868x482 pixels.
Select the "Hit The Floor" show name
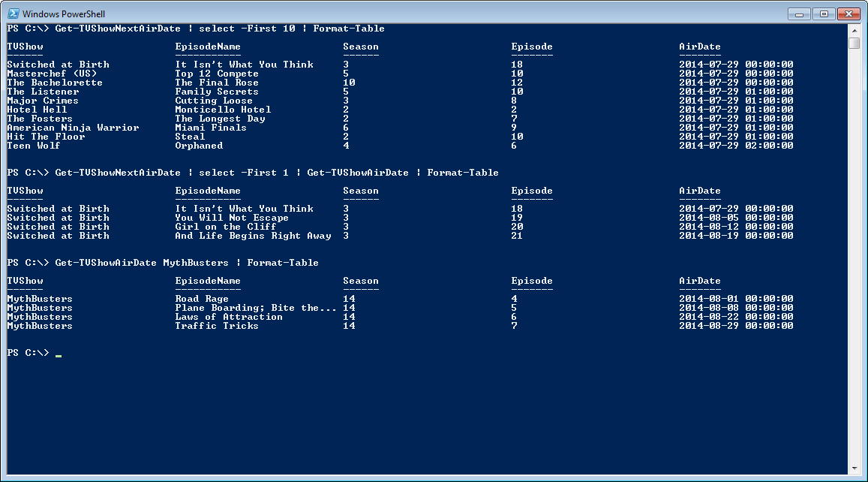coord(46,137)
